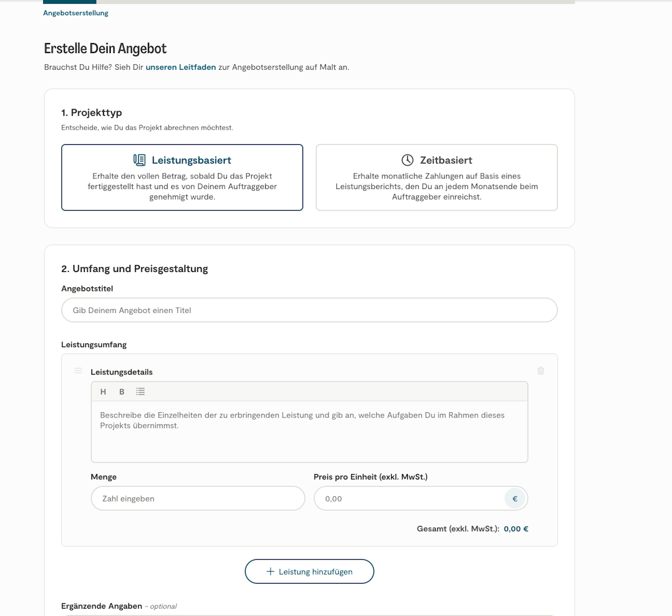672x616 pixels.
Task: Click the 'Ergänzende Angaben' optional label
Action: coord(102,606)
